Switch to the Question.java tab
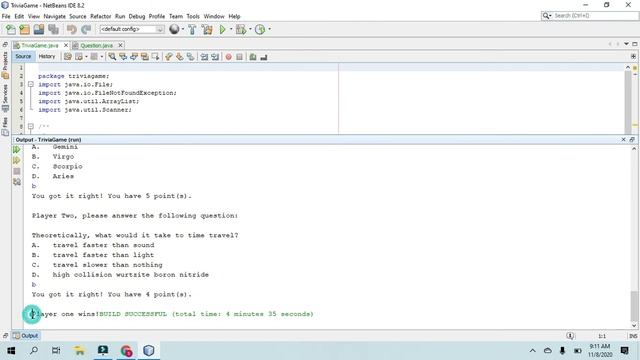Screen dimensions: 640x360 coord(96,45)
